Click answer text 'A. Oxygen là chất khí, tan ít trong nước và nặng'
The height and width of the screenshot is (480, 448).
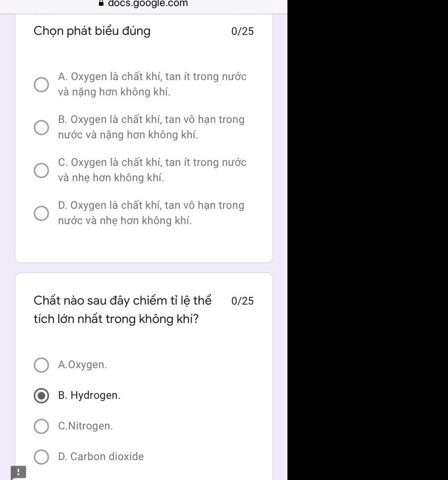tap(152, 84)
